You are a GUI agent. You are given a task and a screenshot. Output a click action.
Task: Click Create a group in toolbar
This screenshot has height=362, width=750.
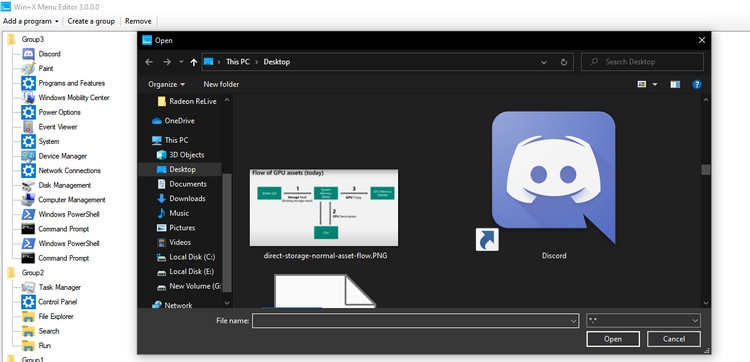point(91,21)
